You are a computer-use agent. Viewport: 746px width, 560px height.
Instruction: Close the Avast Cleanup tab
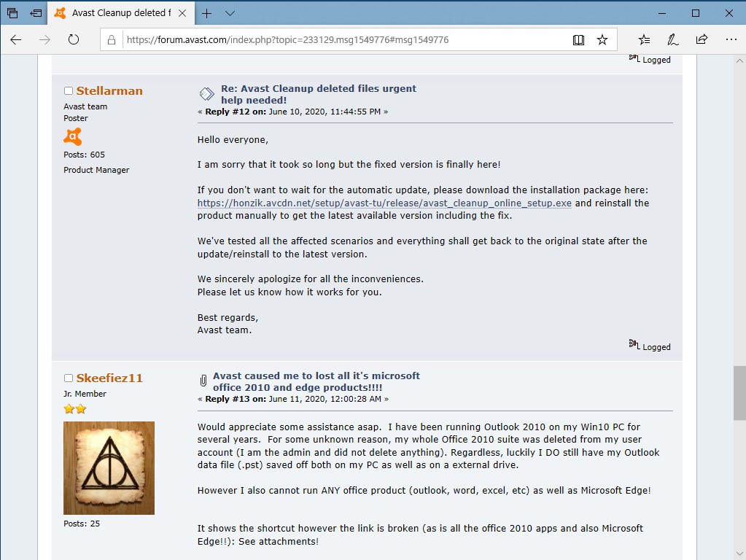[x=182, y=13]
